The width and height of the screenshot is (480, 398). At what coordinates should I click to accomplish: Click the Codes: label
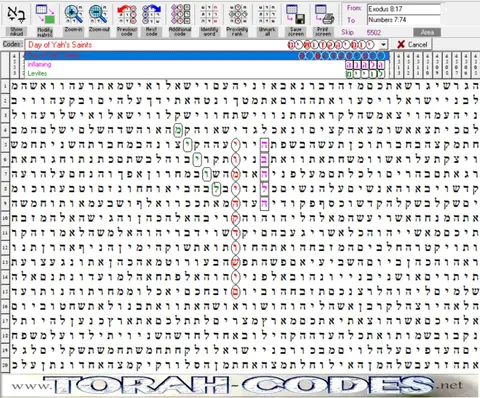point(12,44)
